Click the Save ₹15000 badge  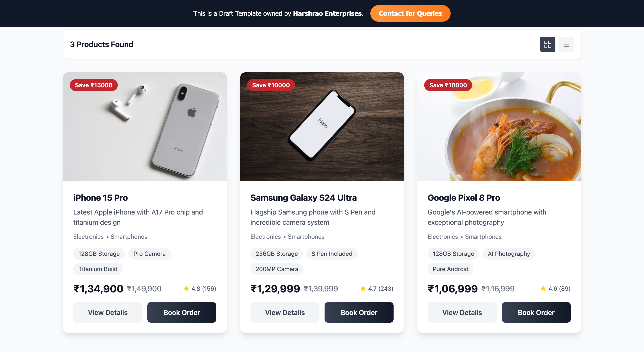(x=93, y=85)
